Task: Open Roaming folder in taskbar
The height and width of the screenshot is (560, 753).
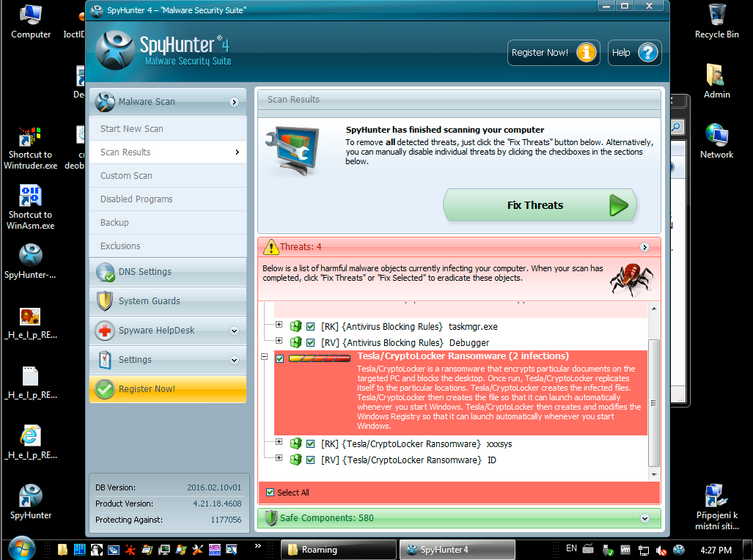Action: tap(339, 550)
